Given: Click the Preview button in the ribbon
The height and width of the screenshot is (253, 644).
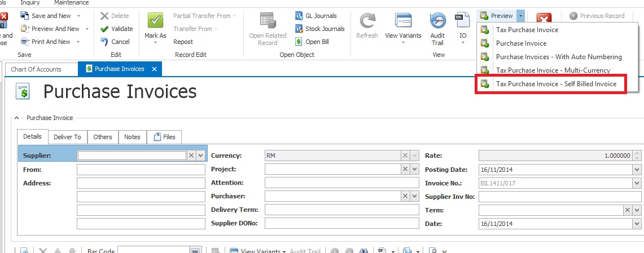Looking at the screenshot, I should tap(497, 16).
